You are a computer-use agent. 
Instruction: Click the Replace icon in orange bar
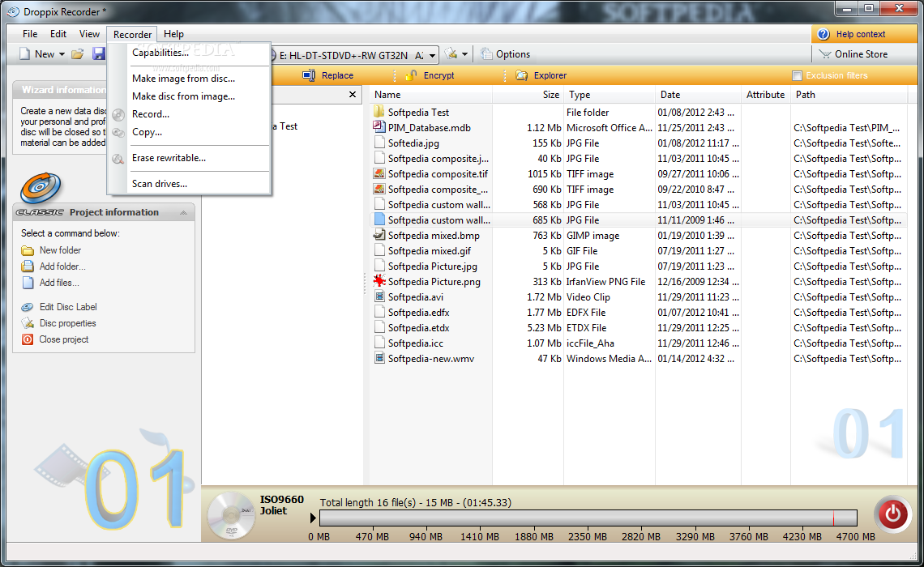(x=310, y=75)
